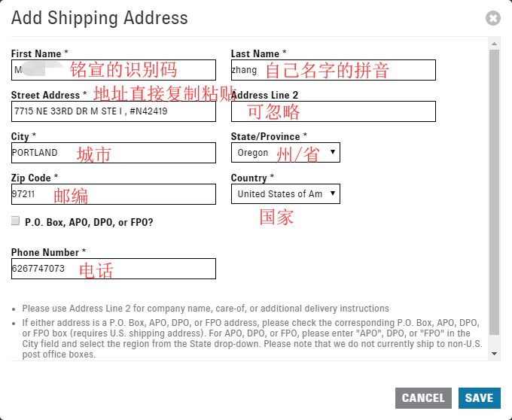Cancel adding the shipping address
Screen dimensions: 512x420
(x=423, y=398)
